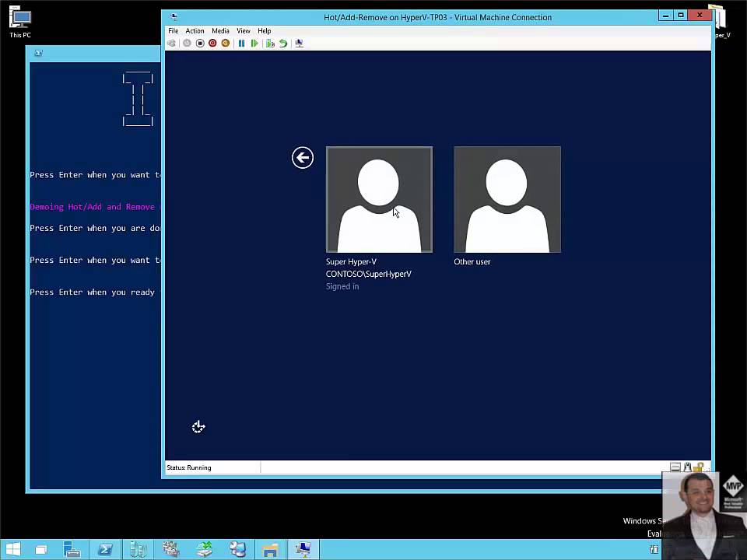Image resolution: width=747 pixels, height=560 pixels.
Task: Open the View menu
Action: click(244, 31)
